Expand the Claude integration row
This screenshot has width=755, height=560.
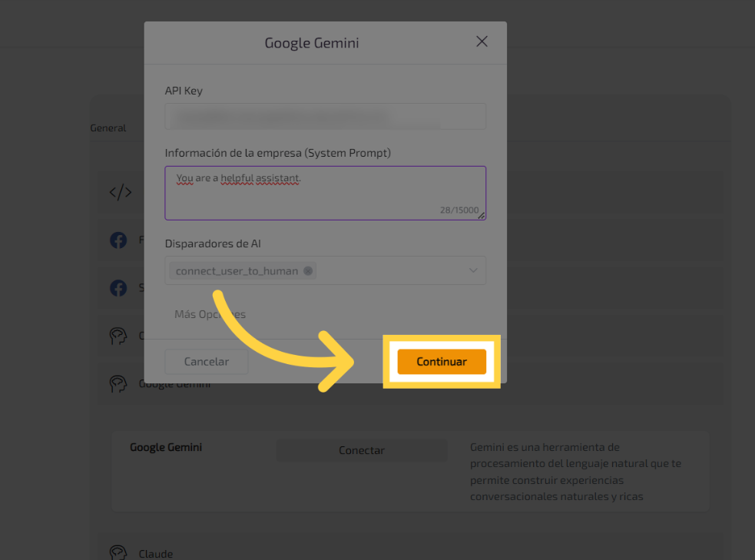tap(155, 553)
